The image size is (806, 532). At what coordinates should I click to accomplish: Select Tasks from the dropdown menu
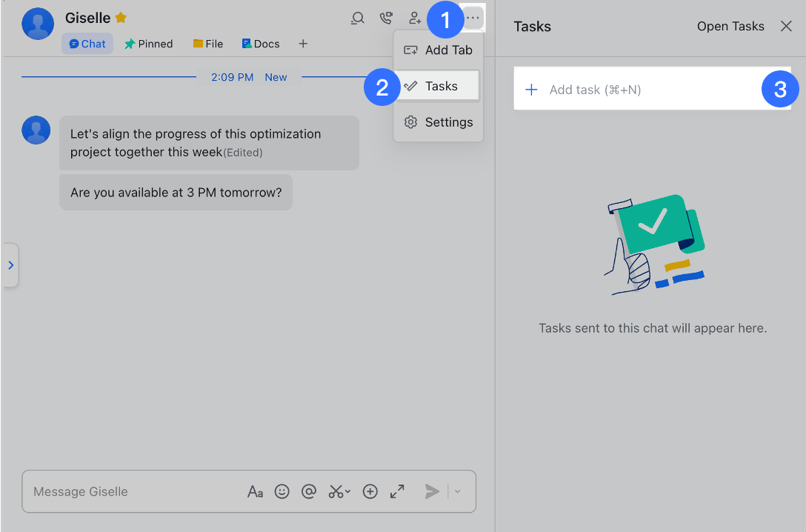(442, 86)
